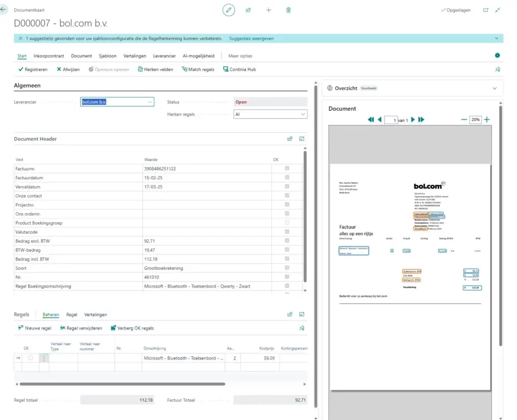This screenshot has height=420, width=517.
Task: Toggle OK checkbox in Regels line
Action: pos(30,358)
